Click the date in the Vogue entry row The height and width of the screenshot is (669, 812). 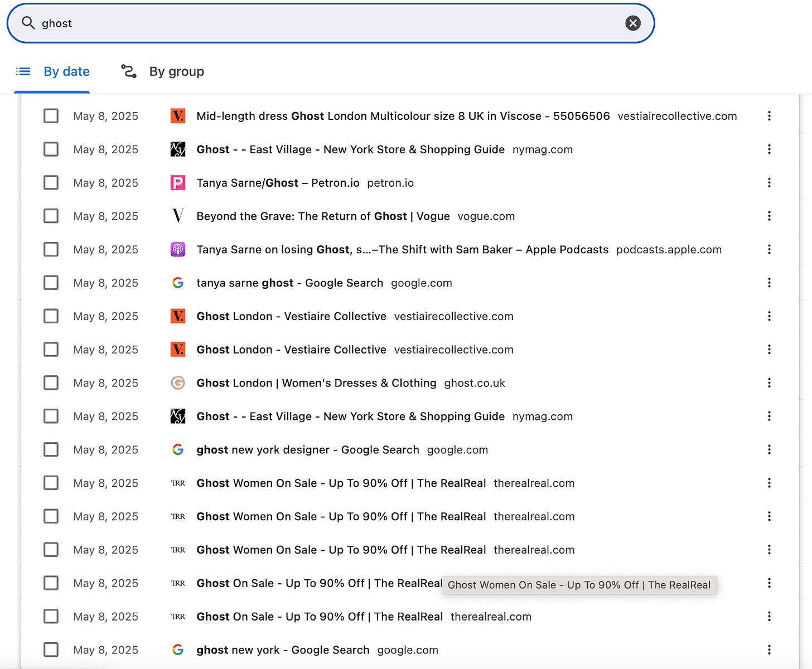coord(105,216)
